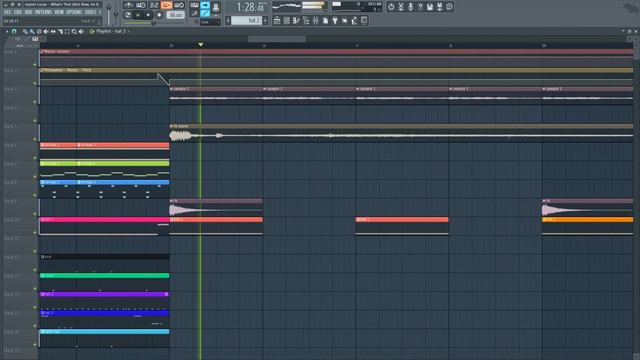Toggle the playlist magnet snap icon

[14, 31]
